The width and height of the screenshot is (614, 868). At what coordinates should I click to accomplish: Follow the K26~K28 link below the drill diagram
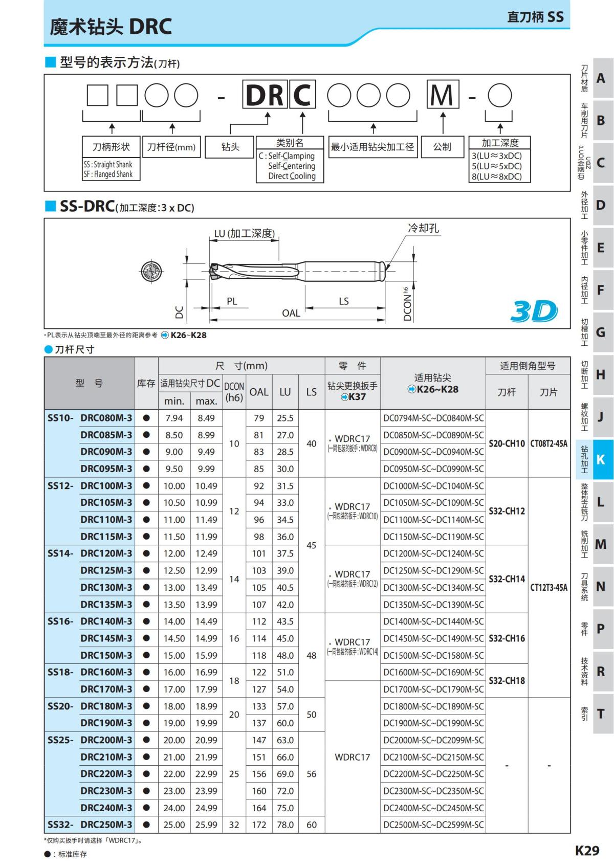pyautogui.click(x=188, y=336)
